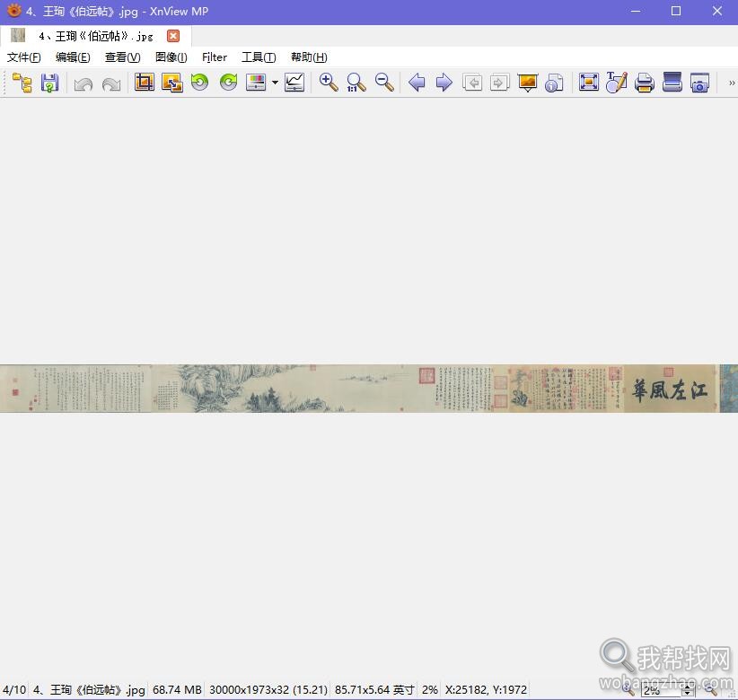Click the 4/10 file index in status bar
The height and width of the screenshot is (700, 738).
[14, 689]
